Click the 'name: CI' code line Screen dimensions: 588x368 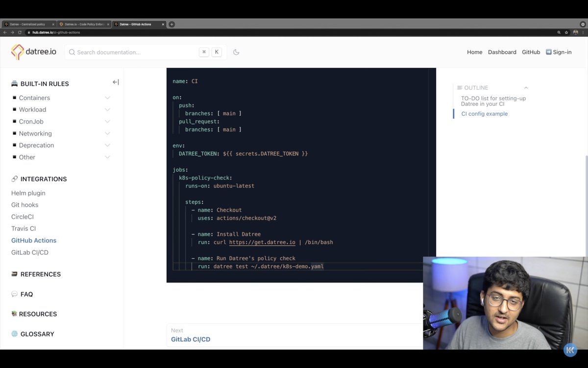185,81
